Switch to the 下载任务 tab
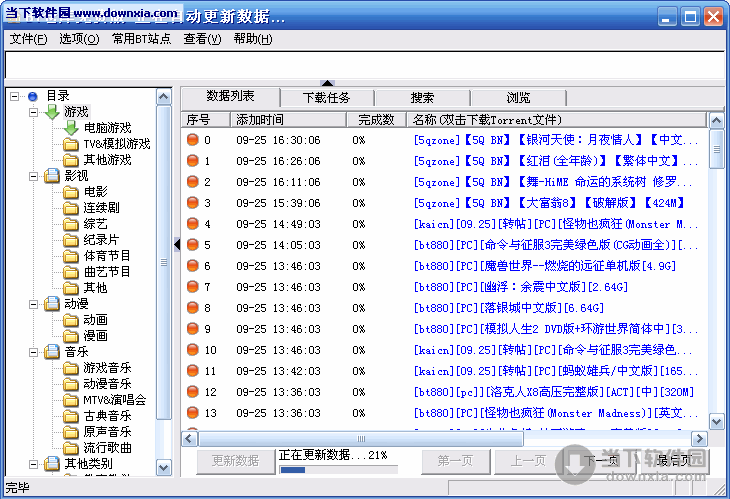This screenshot has width=730, height=499. click(327, 98)
